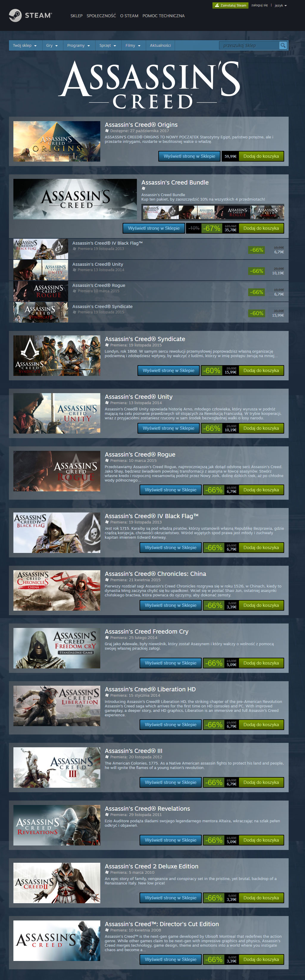Open the Aktualności tab
Image resolution: width=305 pixels, height=980 pixels.
pos(160,45)
